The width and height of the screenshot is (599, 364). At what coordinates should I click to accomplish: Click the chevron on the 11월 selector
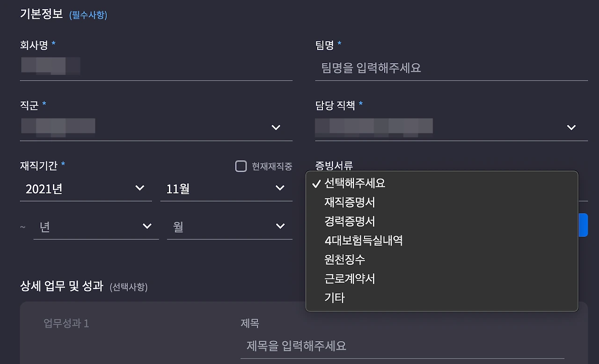pos(280,188)
